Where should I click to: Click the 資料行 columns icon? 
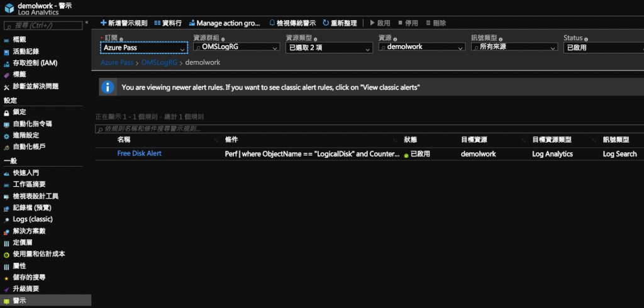157,23
